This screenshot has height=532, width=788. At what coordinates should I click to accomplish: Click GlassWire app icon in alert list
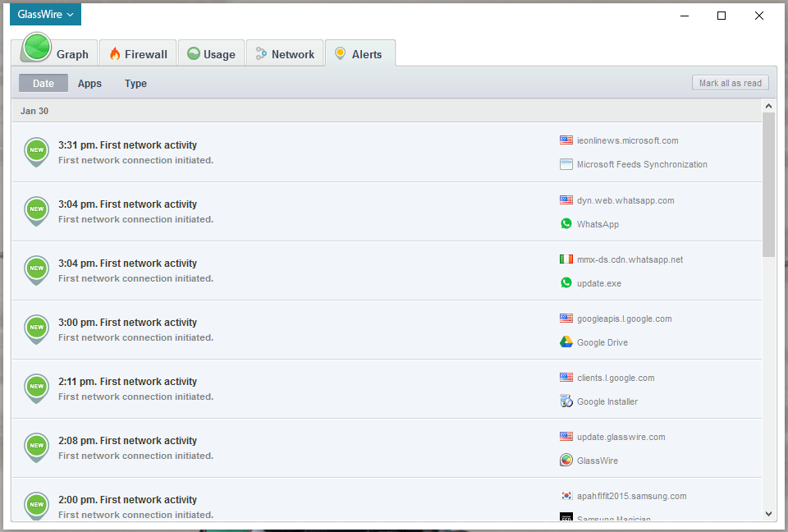click(x=566, y=460)
